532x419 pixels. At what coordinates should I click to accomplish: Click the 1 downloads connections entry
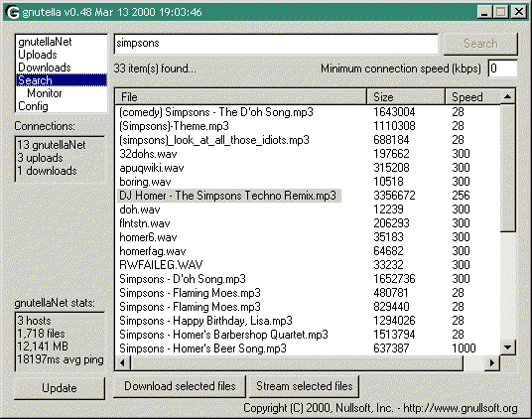tap(48, 171)
